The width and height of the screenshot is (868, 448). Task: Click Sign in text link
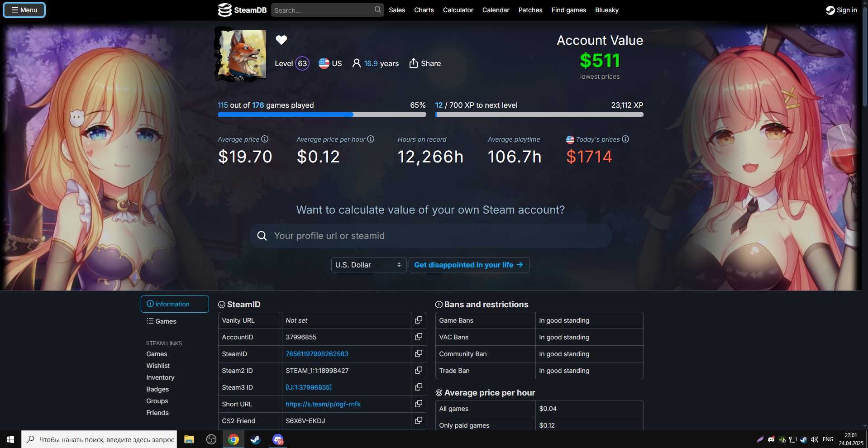pos(847,10)
